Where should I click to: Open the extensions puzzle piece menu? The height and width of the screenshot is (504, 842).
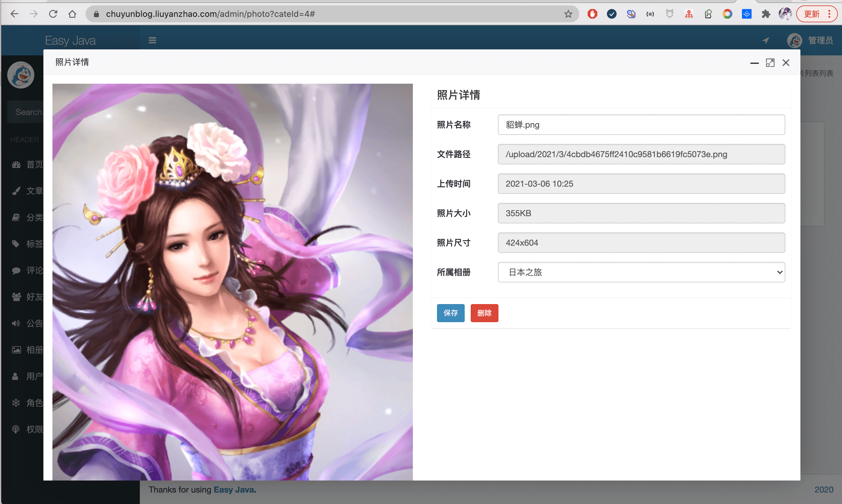click(x=765, y=14)
